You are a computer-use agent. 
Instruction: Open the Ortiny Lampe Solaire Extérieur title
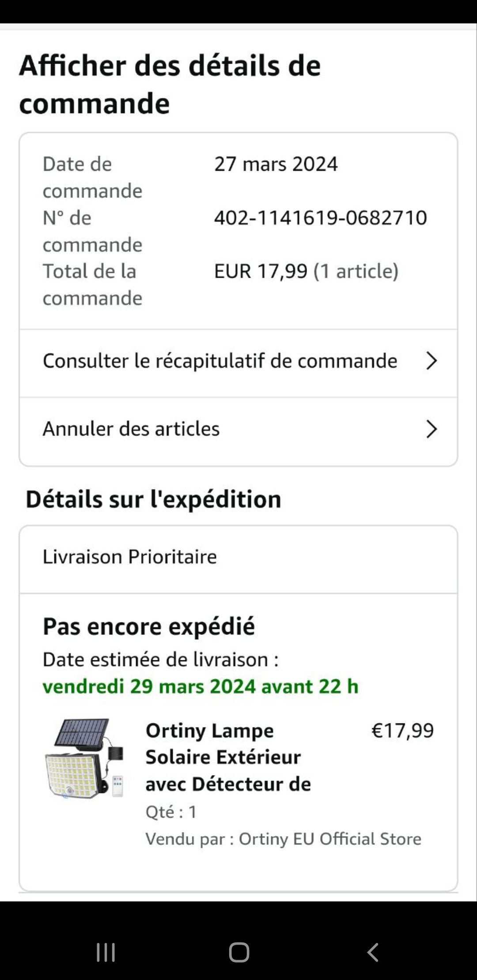tap(228, 757)
